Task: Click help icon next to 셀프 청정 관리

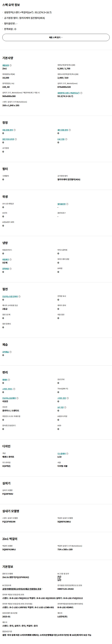Action: tap(70, 130)
